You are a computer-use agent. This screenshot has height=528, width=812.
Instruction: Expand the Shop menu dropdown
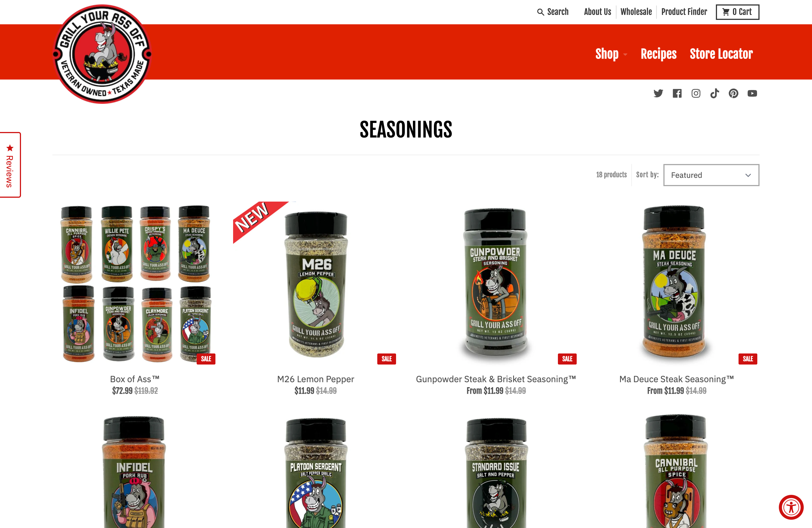point(611,54)
